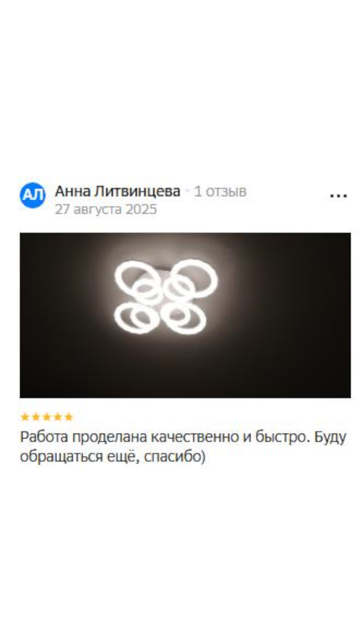Click the date 27 августа 2025
The height and width of the screenshot is (644, 362).
[106, 210]
